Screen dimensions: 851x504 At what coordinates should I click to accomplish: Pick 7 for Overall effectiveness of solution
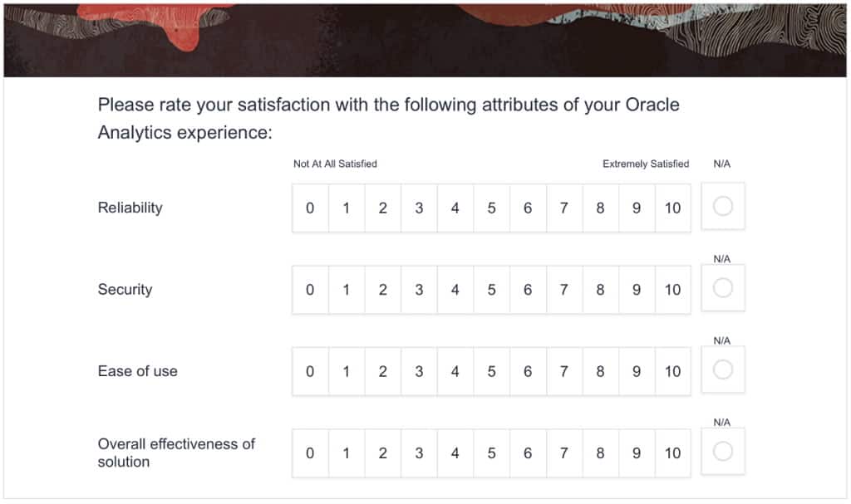pos(564,453)
